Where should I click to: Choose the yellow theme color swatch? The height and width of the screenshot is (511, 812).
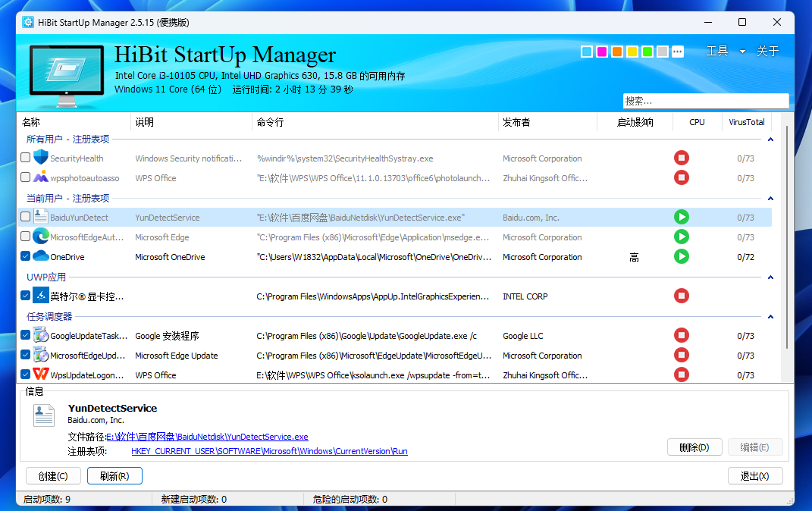(x=632, y=52)
